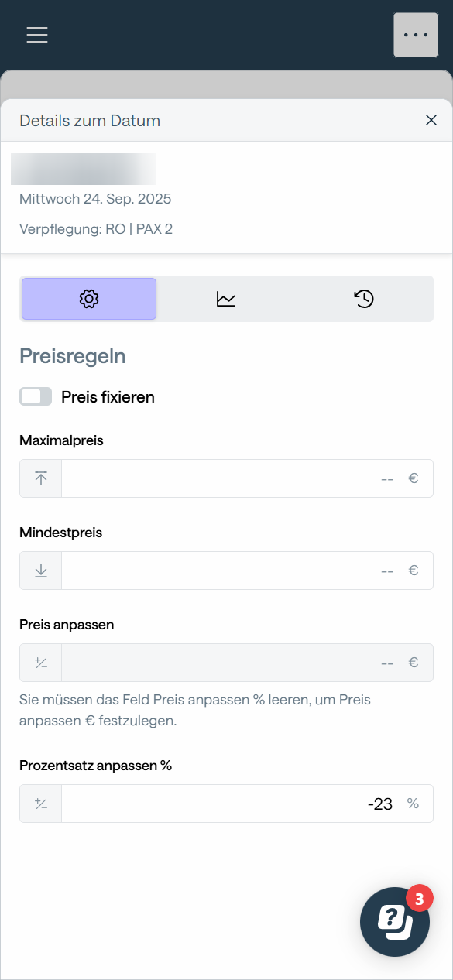Click the Preis fixieren label text

click(108, 397)
